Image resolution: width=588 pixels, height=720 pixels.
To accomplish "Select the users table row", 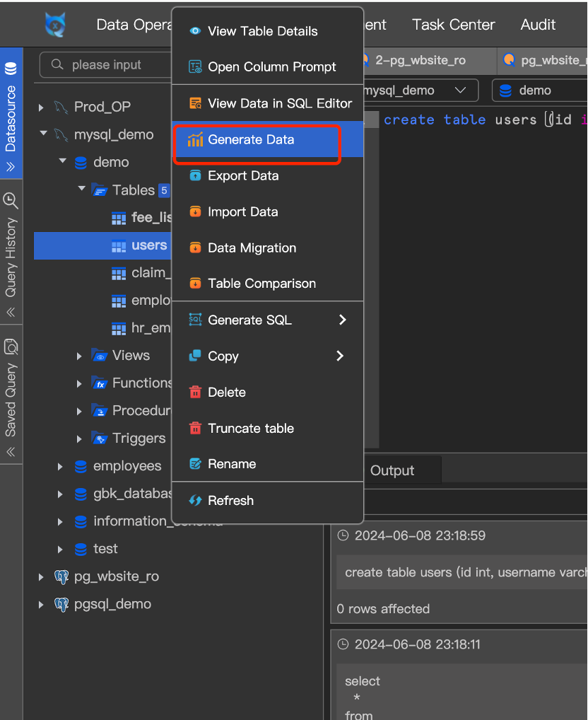I will click(x=102, y=245).
